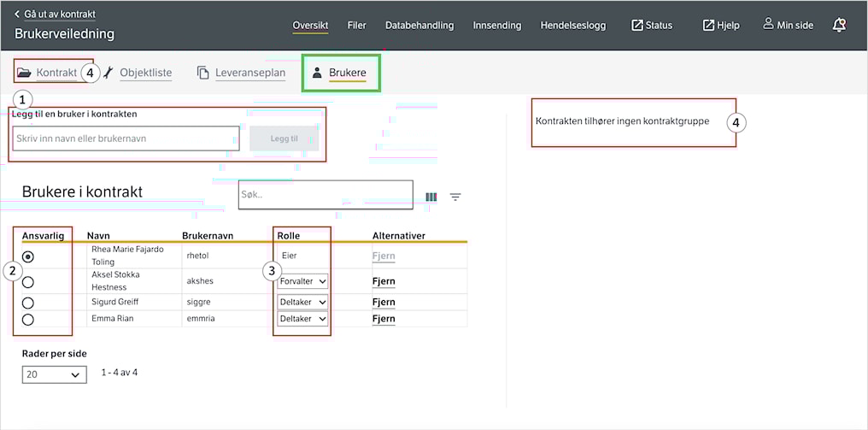Set Sigurd Greiff as Ansvarlig

tap(27, 303)
